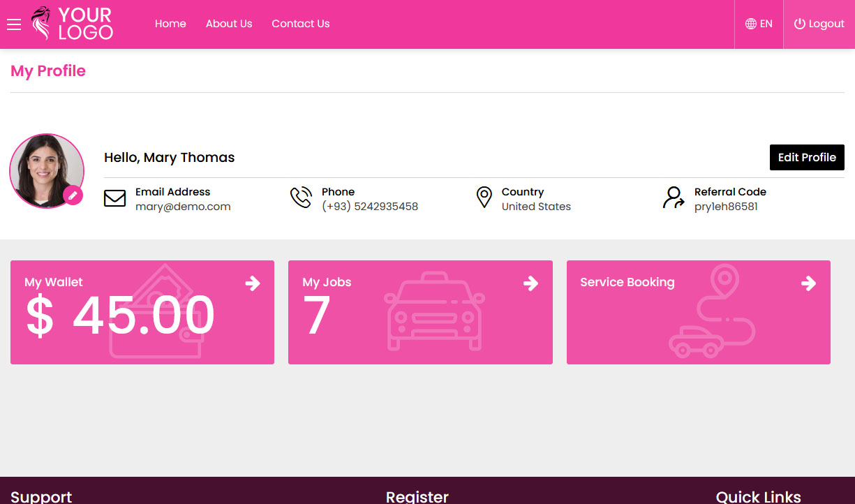Click the Country field label

[523, 192]
